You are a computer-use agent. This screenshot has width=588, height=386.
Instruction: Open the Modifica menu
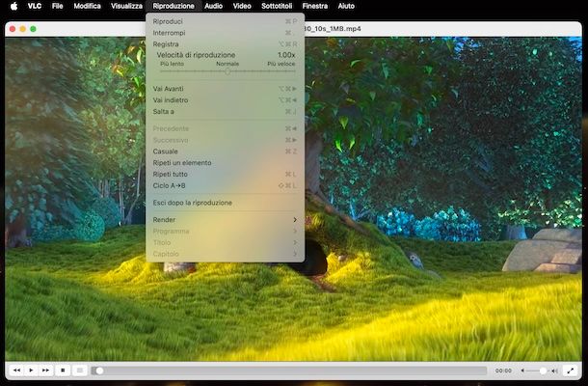87,6
